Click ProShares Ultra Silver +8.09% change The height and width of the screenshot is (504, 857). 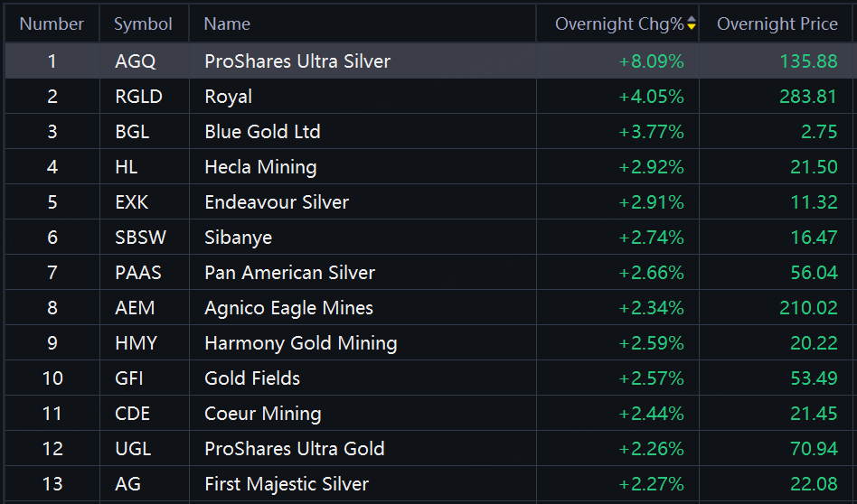click(651, 61)
